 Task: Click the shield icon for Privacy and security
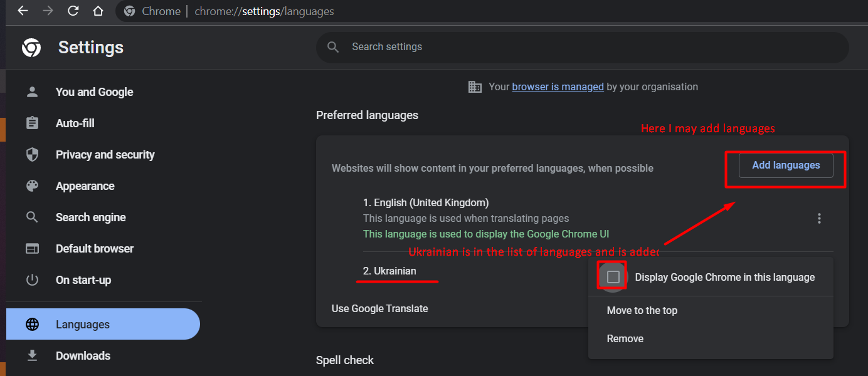click(32, 155)
